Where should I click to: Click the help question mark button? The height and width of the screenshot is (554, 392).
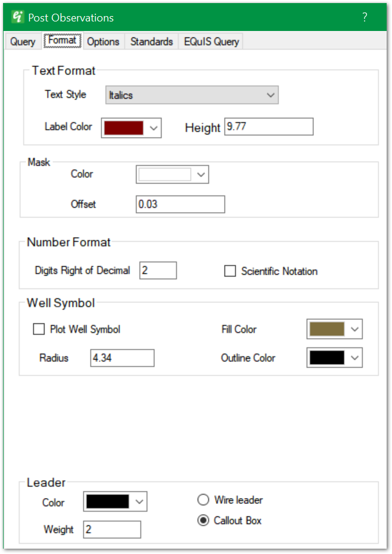click(365, 17)
